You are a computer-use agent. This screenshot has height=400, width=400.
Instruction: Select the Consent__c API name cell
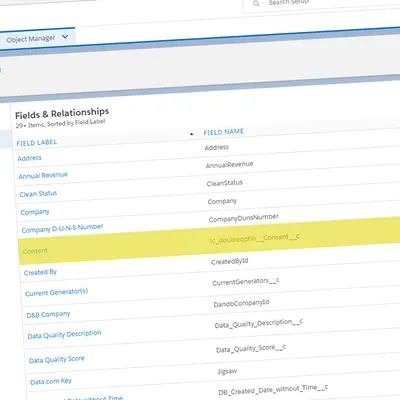tap(255, 238)
